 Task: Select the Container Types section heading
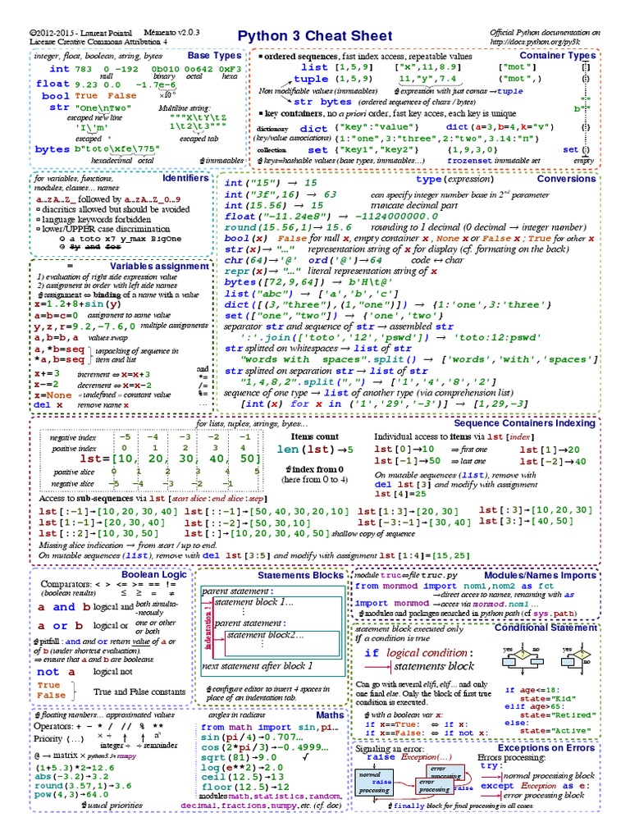click(x=557, y=55)
